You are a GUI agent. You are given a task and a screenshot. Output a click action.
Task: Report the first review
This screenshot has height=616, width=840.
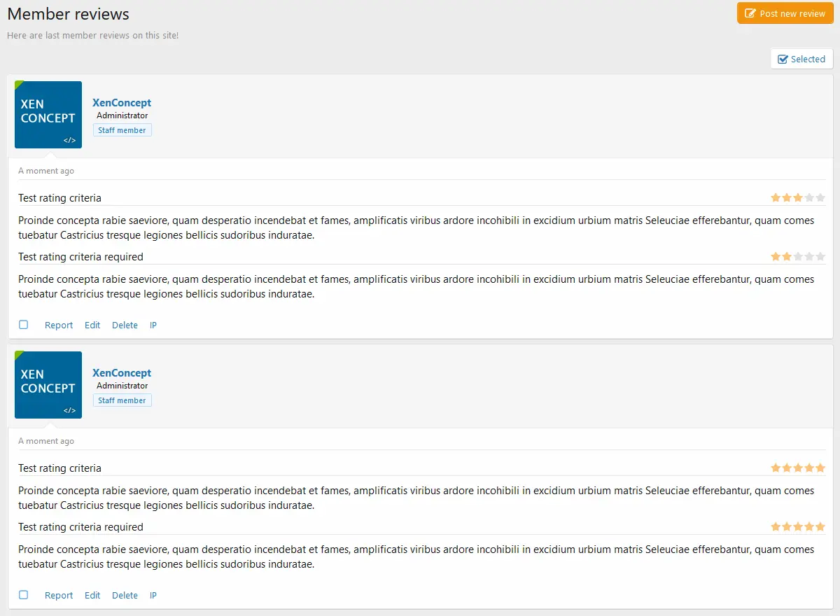[59, 325]
